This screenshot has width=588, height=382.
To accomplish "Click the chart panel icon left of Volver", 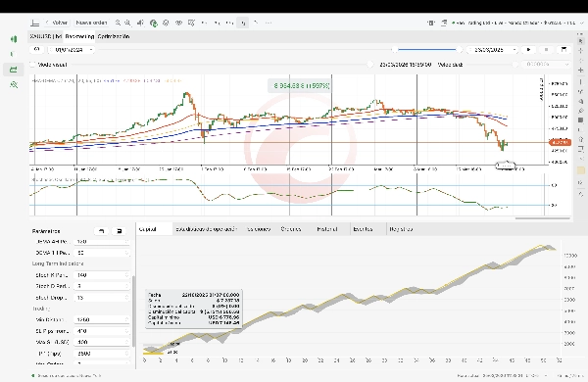I will pos(35,23).
